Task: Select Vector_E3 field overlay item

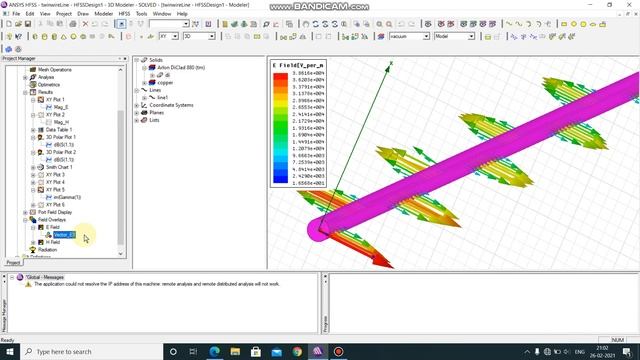Action: click(x=64, y=235)
